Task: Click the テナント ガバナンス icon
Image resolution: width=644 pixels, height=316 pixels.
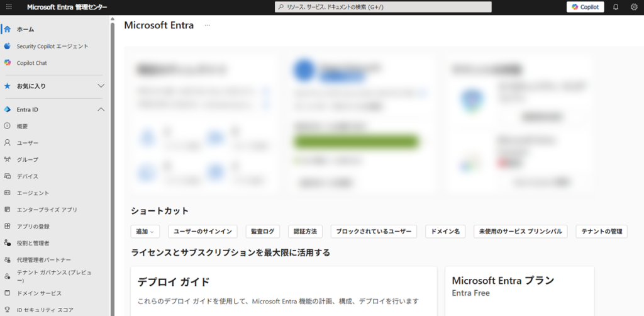Action: [8, 276]
